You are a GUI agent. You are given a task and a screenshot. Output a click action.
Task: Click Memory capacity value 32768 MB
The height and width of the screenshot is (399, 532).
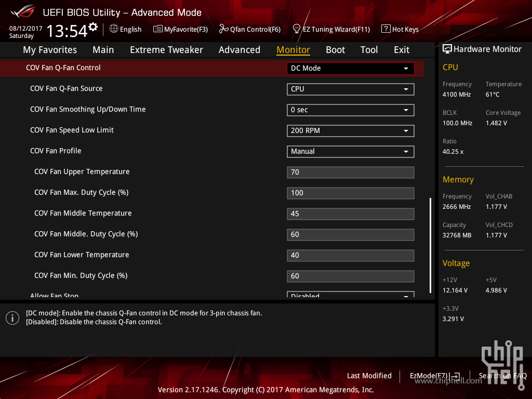coord(457,235)
